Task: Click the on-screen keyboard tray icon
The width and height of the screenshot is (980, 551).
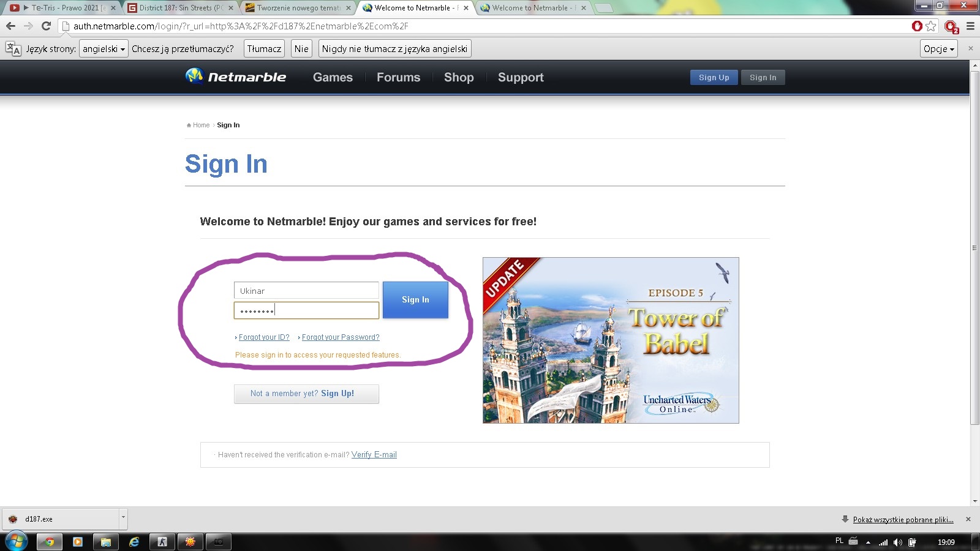Action: click(x=853, y=541)
